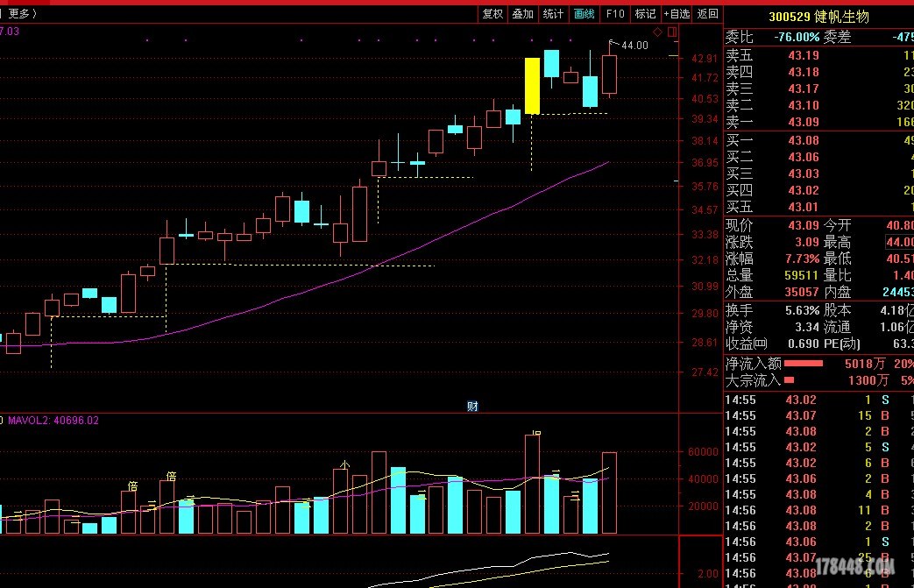Screen dimensions: 914x588
Task: Click the 财 financial marker on the chart
Action: click(472, 407)
